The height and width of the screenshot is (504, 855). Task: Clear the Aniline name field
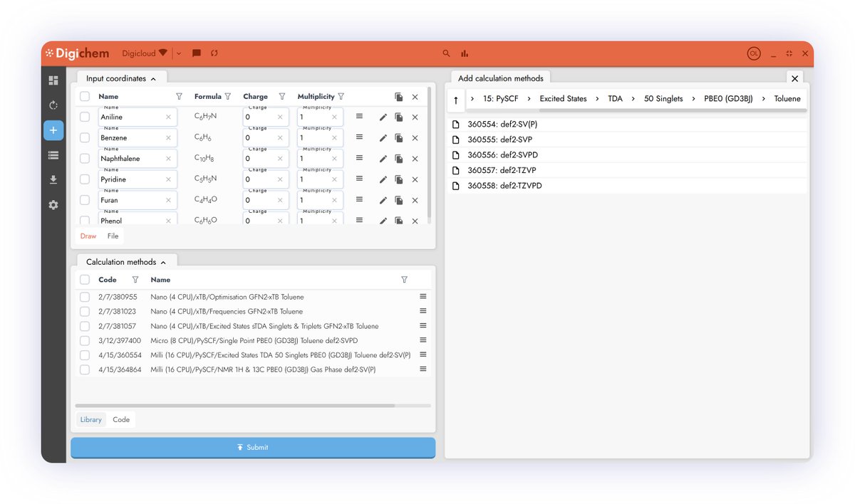pyautogui.click(x=169, y=117)
